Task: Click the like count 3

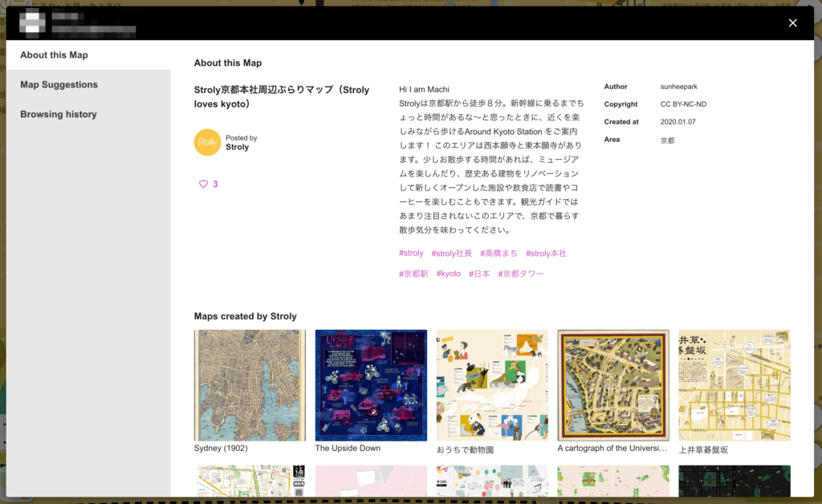Action: pyautogui.click(x=215, y=185)
